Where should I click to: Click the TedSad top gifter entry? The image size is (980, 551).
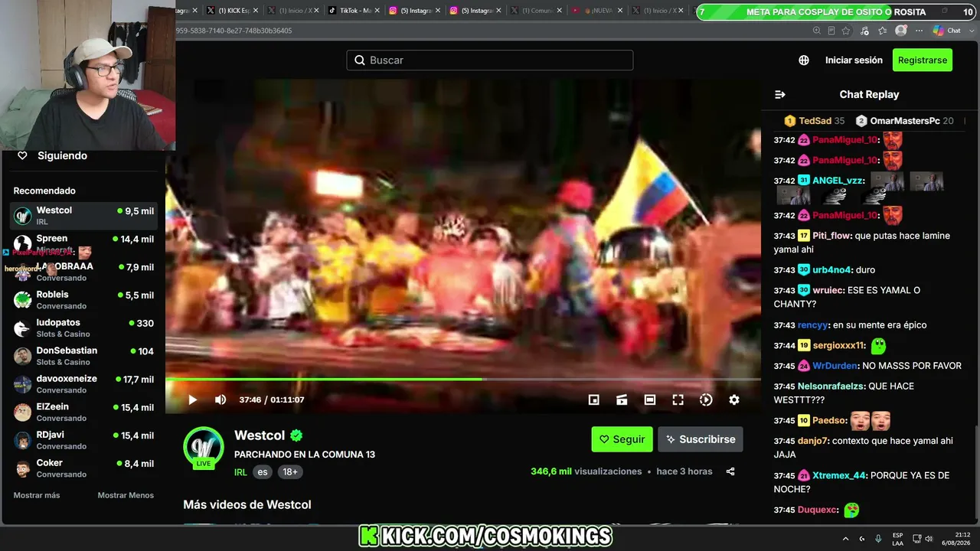click(x=815, y=121)
